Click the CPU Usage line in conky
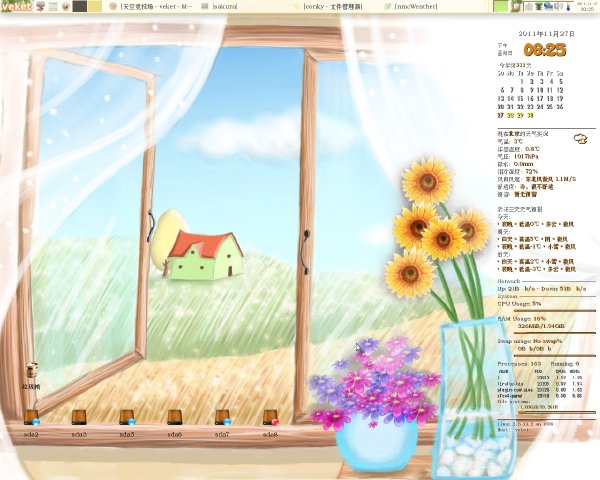 click(519, 304)
